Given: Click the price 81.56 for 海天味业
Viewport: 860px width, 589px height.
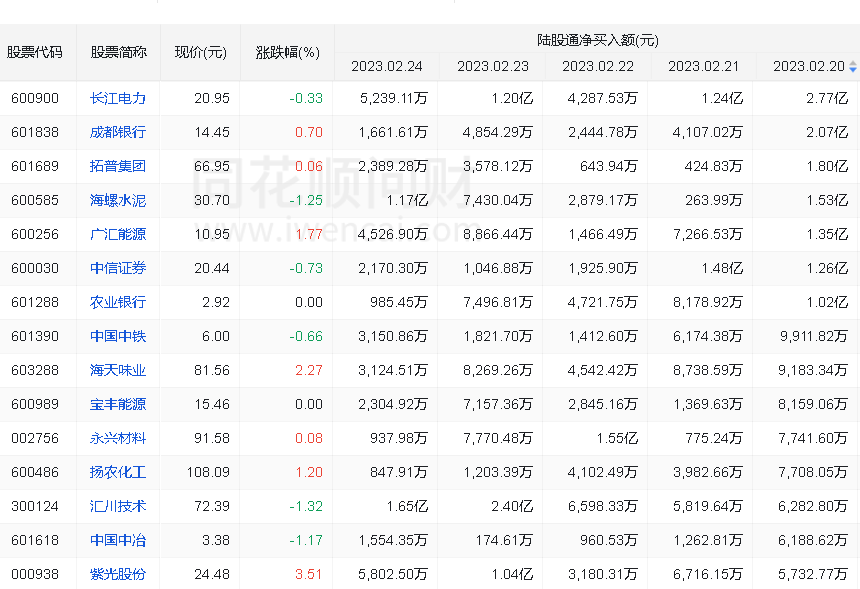Looking at the screenshot, I should click(x=212, y=370).
